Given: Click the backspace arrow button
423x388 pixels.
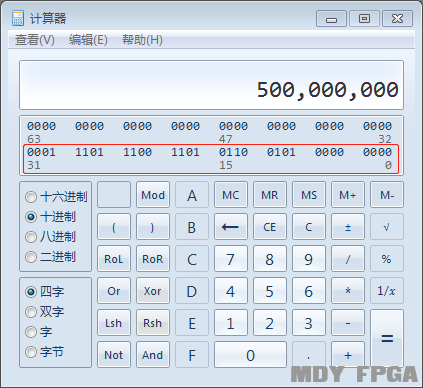Looking at the screenshot, I should click(231, 227).
